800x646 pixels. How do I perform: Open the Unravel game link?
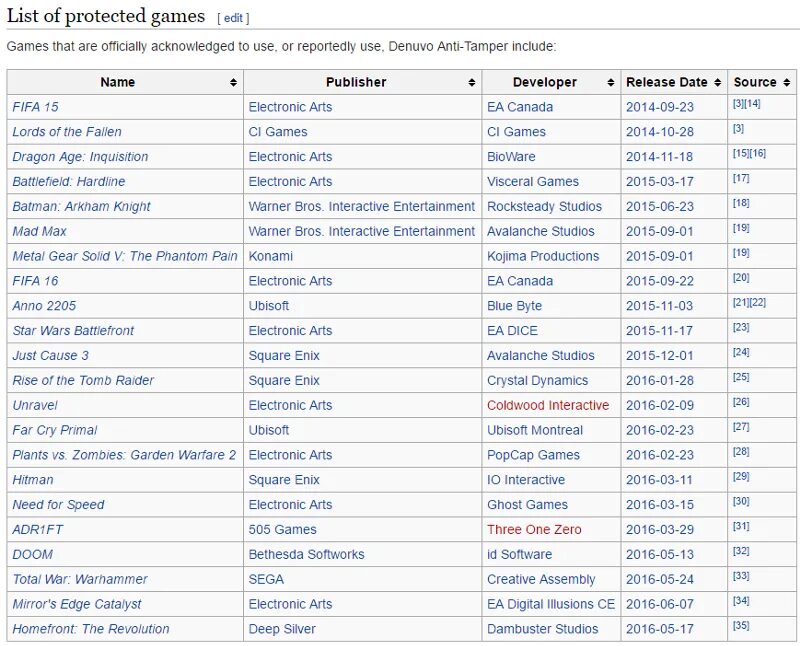35,405
